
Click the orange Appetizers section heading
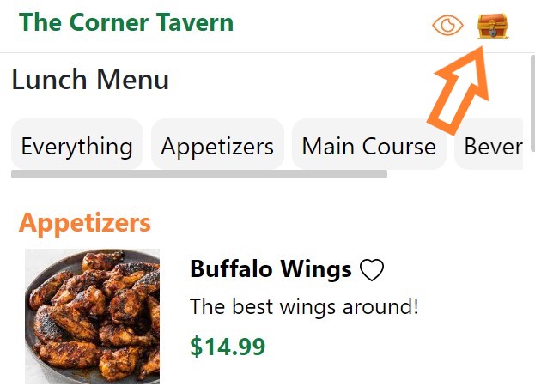click(x=85, y=223)
